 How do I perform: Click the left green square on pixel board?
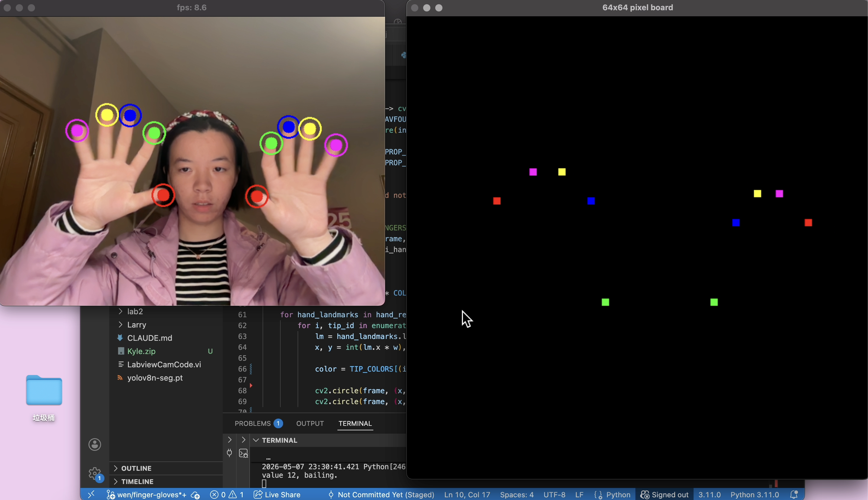605,302
